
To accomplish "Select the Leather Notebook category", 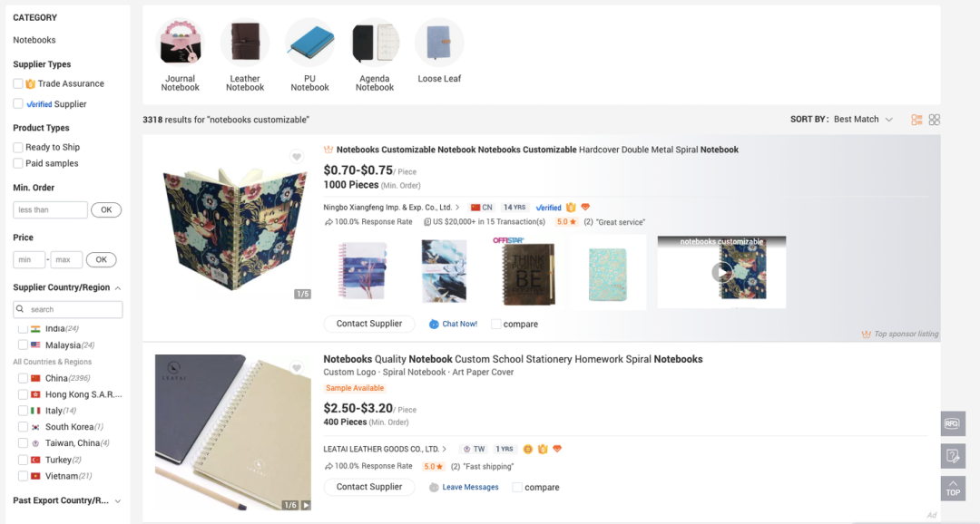I will click(245, 43).
